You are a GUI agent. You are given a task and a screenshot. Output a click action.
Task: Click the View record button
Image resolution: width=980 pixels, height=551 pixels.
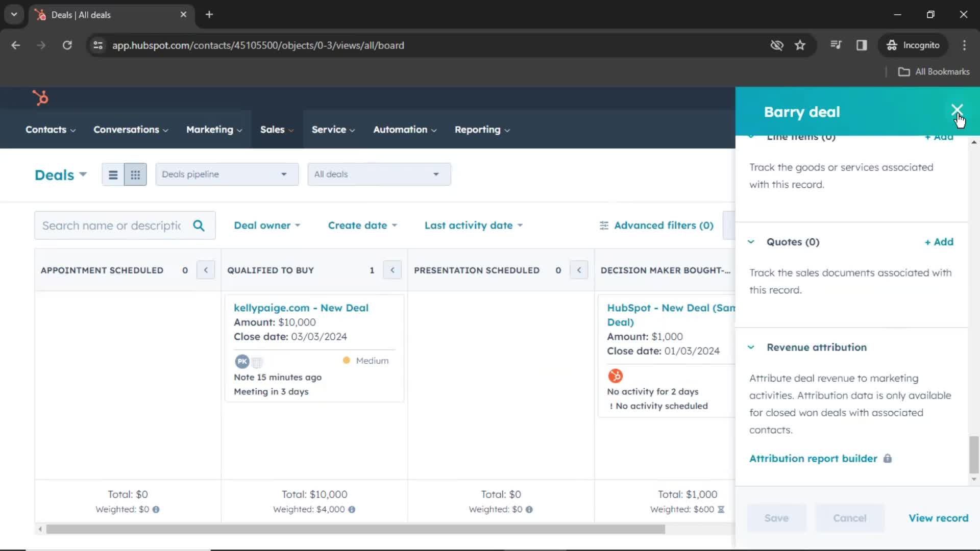[938, 518]
